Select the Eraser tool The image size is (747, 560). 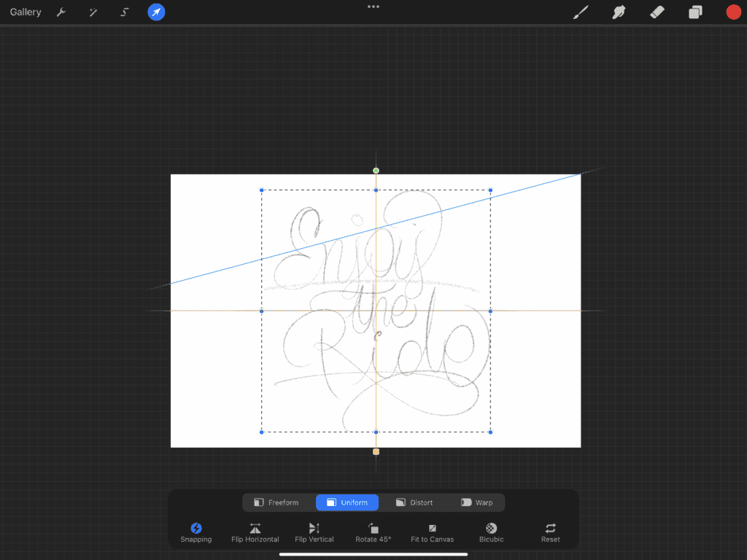657,12
